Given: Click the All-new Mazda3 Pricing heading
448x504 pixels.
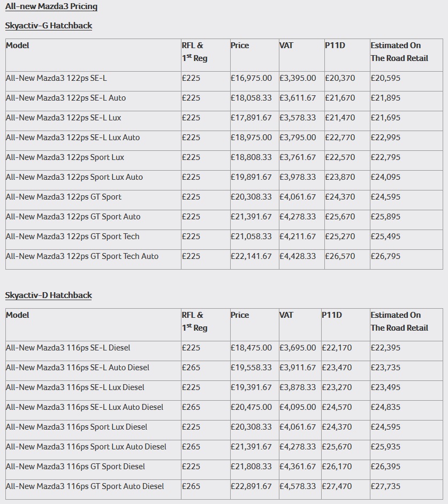Looking at the screenshot, I should pos(51,6).
